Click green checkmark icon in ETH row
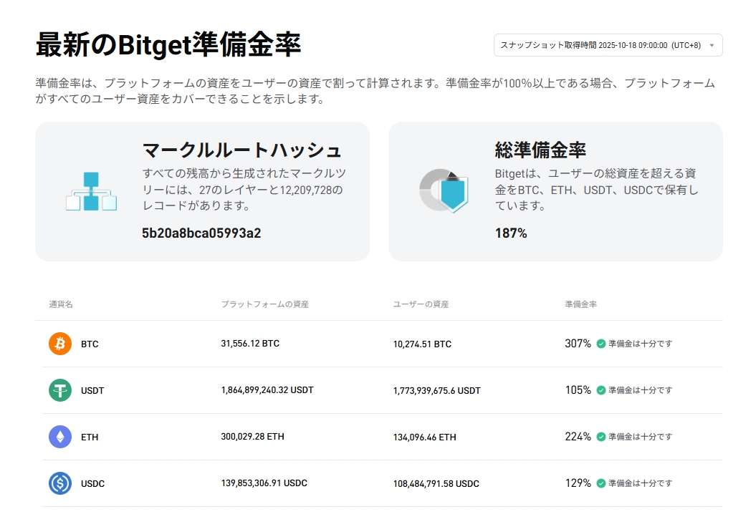Viewport: 756px width, 532px height. point(601,437)
